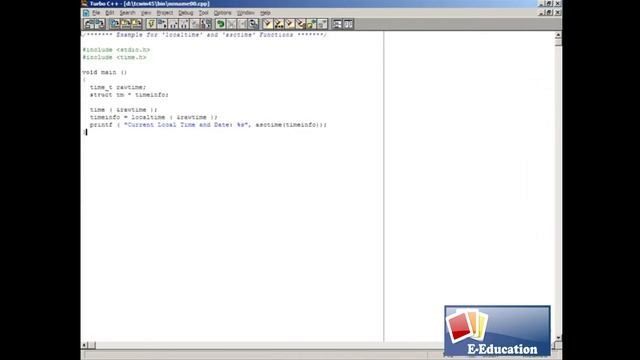The image size is (640, 360).
Task: Click the magnifier Search toolbar icon
Action: pos(253,24)
